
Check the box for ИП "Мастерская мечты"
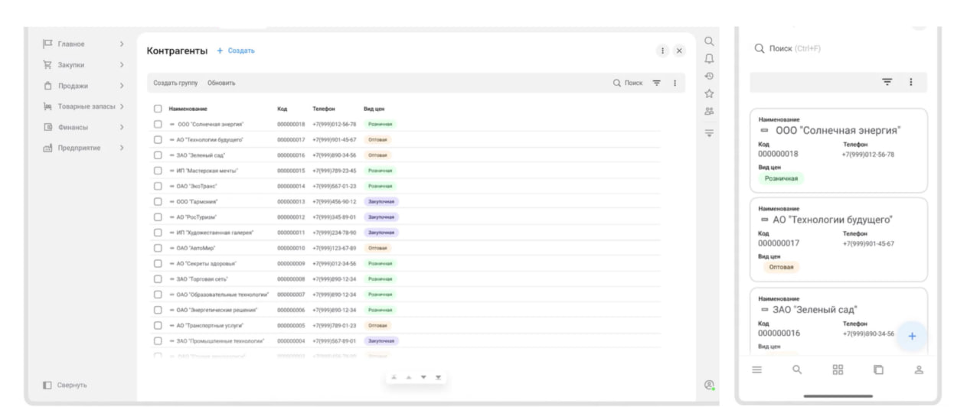click(x=158, y=171)
